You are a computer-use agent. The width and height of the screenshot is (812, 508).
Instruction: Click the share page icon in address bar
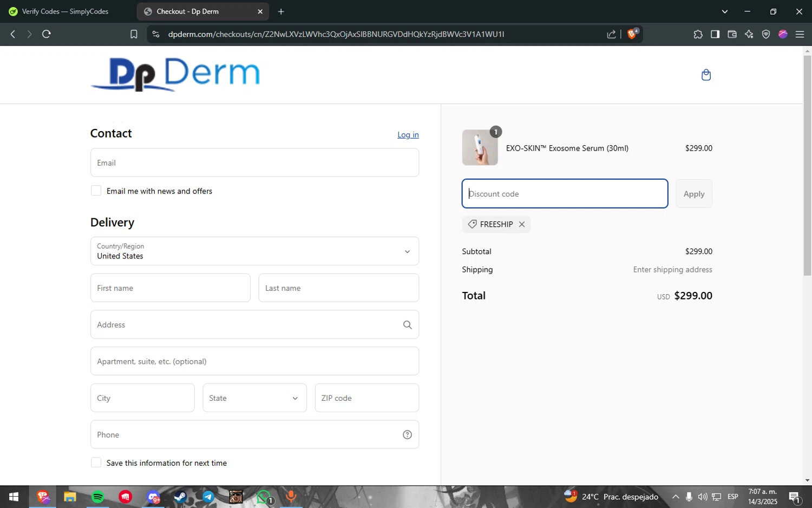click(611, 34)
